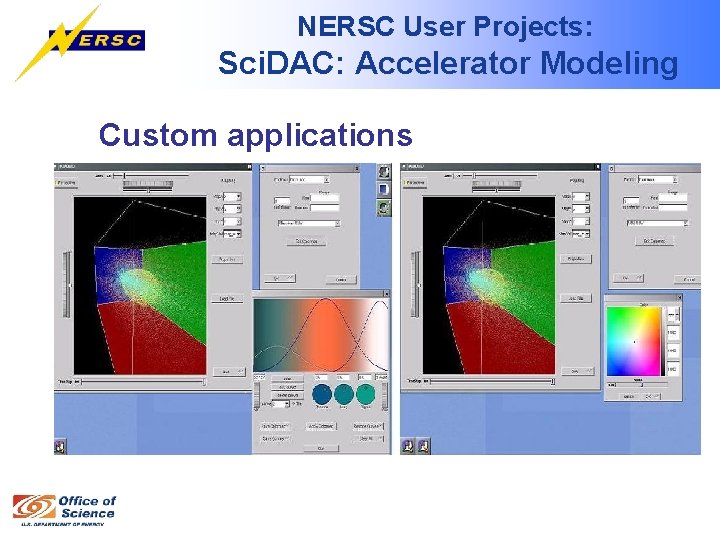Click the red region in the left 3D view

(152, 340)
